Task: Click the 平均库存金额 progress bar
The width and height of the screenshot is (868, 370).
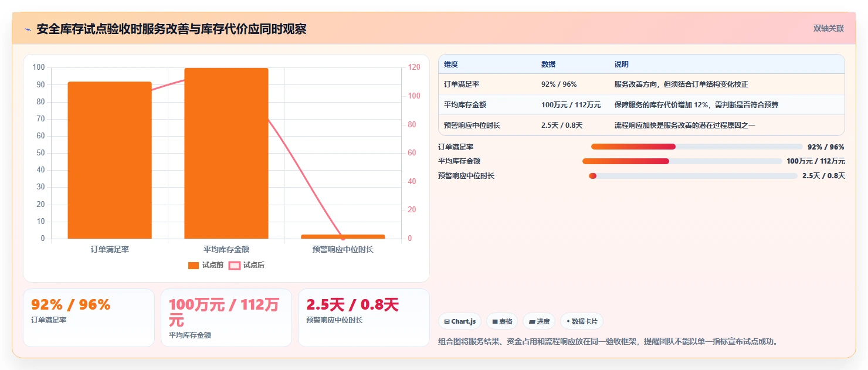Action: click(x=682, y=161)
